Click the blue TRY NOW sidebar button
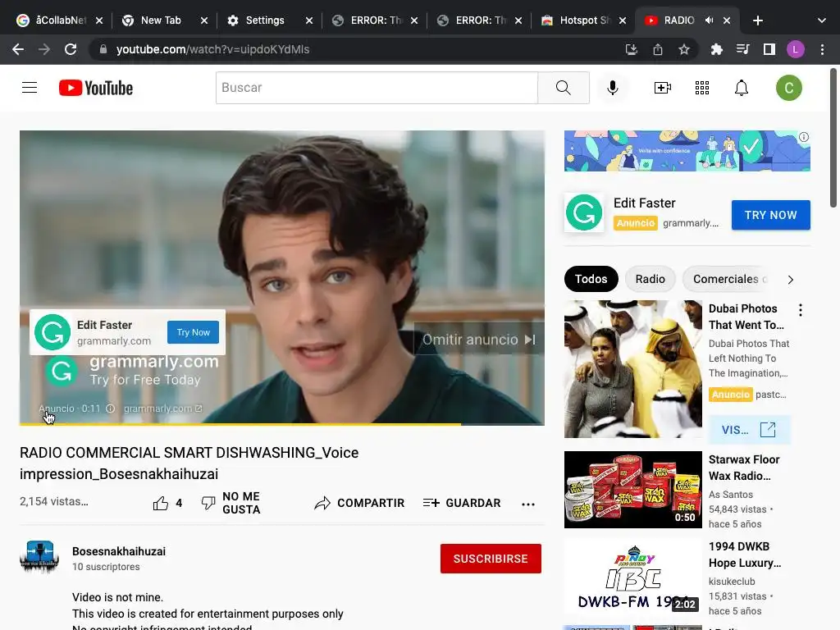This screenshot has height=630, width=840. click(770, 215)
